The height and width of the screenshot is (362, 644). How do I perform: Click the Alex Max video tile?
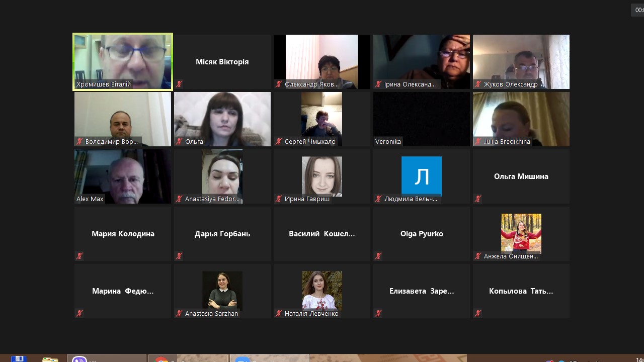(123, 176)
